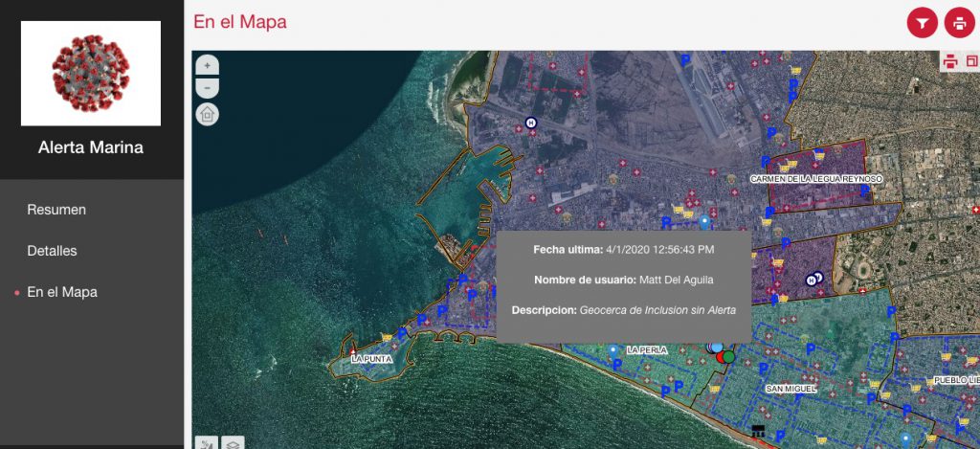Open the filter button in the header
980x449 pixels.
click(923, 24)
